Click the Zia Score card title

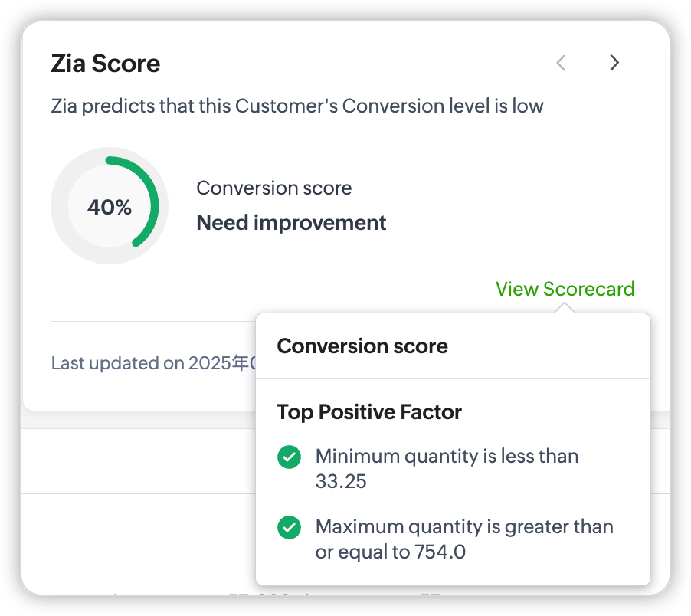(106, 64)
